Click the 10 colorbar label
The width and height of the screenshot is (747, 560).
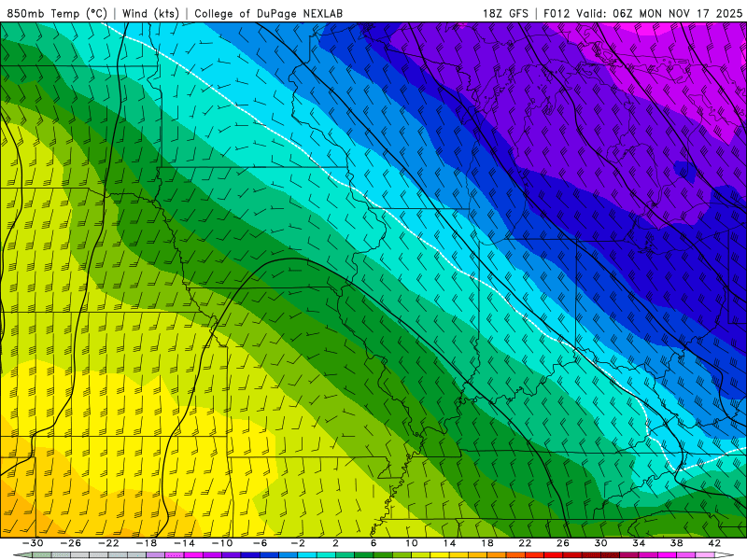[412, 543]
